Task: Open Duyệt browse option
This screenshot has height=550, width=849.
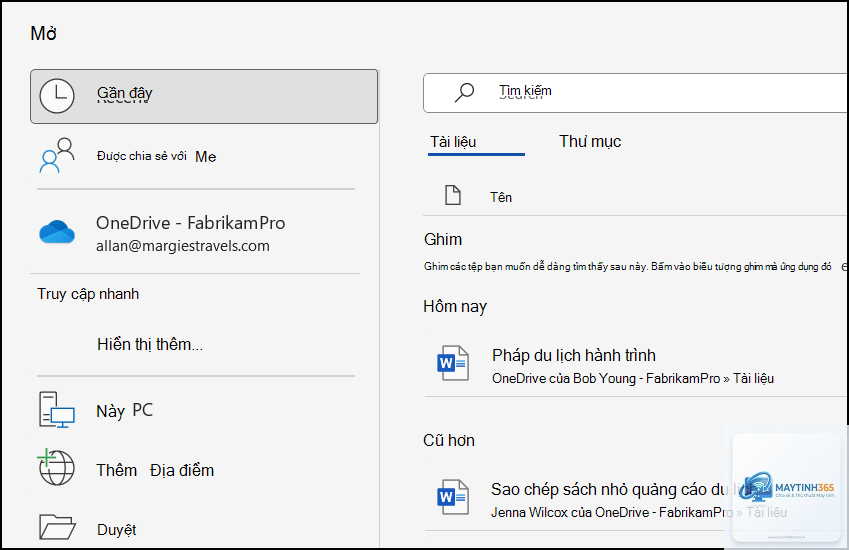Action: [x=116, y=529]
